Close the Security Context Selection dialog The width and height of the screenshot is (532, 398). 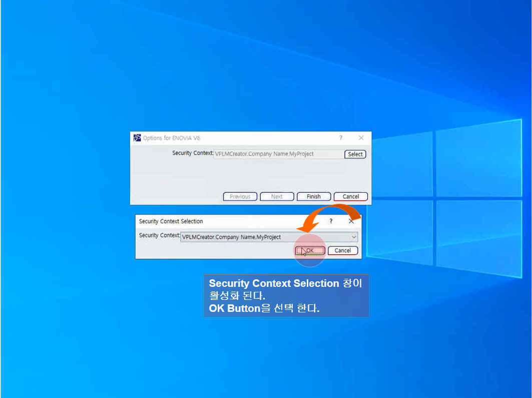pyautogui.click(x=351, y=221)
